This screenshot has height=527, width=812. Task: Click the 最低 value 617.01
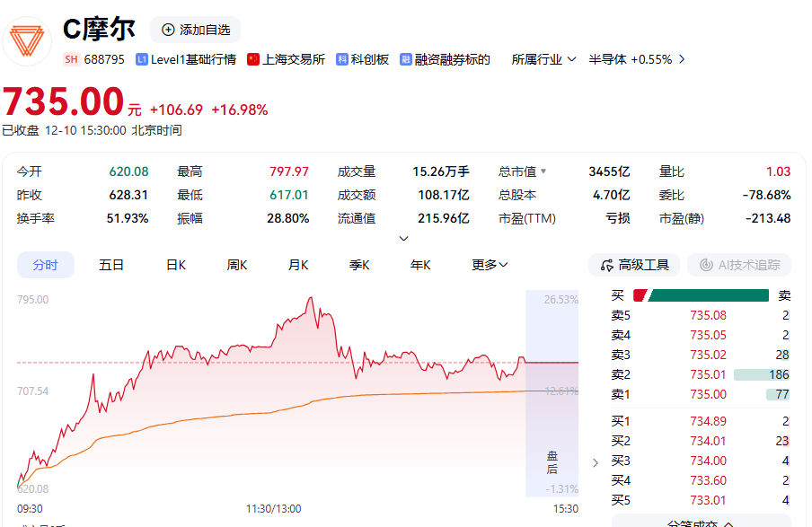[x=289, y=195]
